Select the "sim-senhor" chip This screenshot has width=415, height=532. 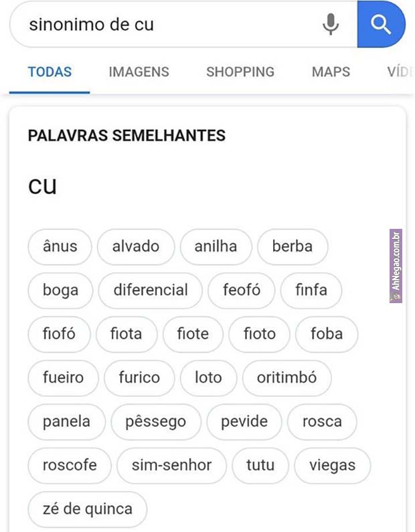click(171, 465)
